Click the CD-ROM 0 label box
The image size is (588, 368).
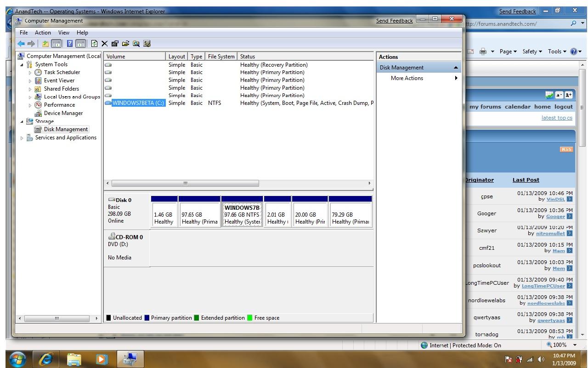(x=127, y=248)
